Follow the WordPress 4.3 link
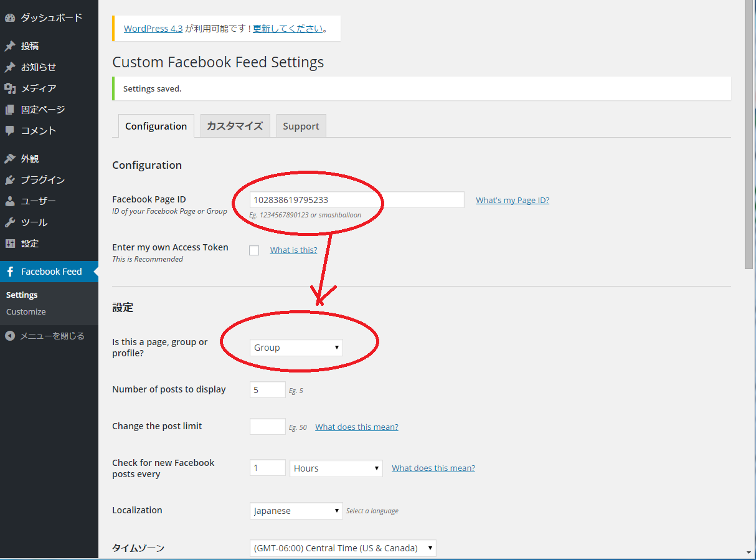The height and width of the screenshot is (560, 756). [153, 29]
